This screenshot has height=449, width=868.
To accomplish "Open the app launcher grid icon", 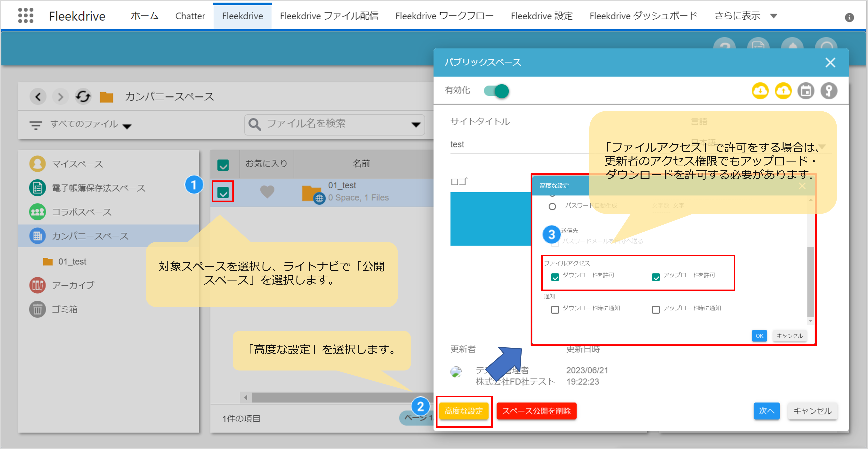I will [x=26, y=15].
